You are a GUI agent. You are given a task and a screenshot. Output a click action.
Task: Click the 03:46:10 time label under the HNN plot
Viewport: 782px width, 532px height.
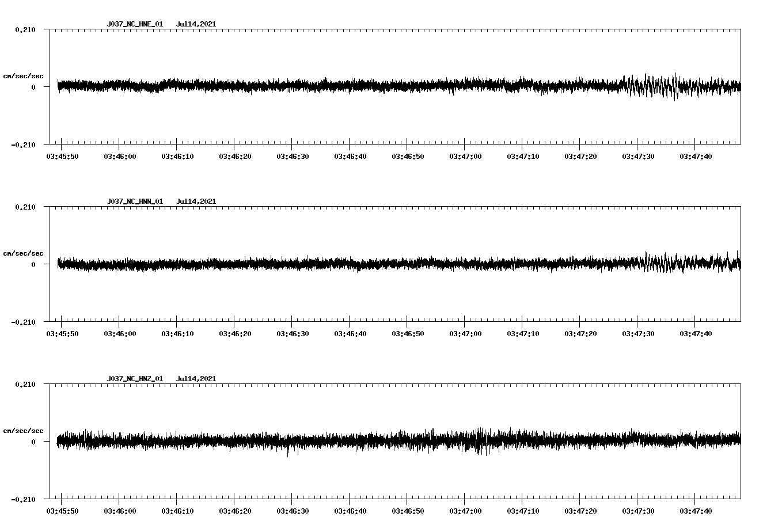[x=177, y=334]
